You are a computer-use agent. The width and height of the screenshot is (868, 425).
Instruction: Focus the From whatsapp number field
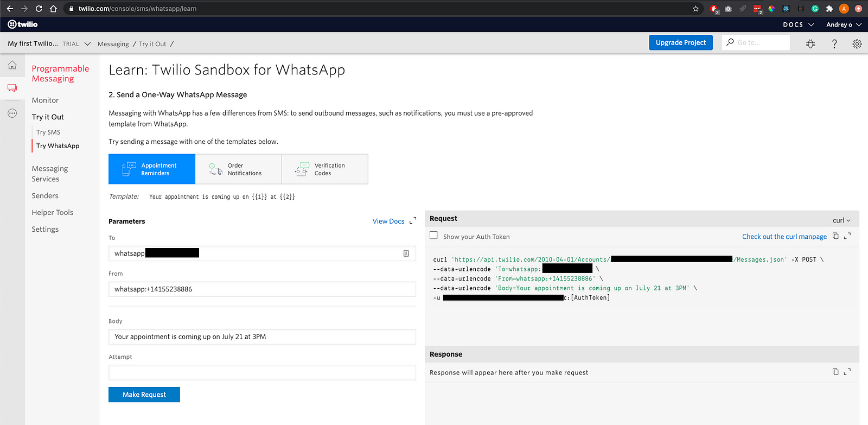tap(262, 289)
